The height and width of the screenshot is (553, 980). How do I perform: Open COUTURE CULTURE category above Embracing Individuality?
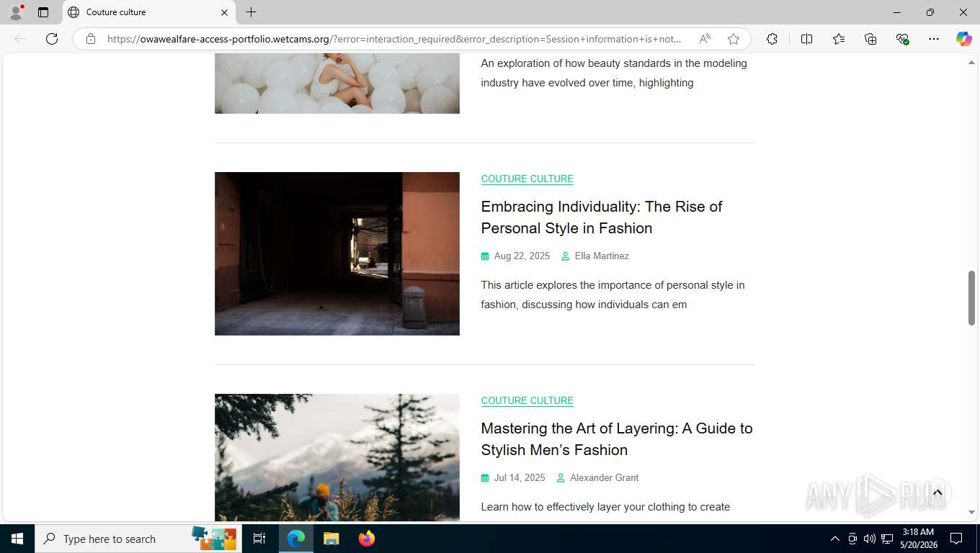(527, 179)
